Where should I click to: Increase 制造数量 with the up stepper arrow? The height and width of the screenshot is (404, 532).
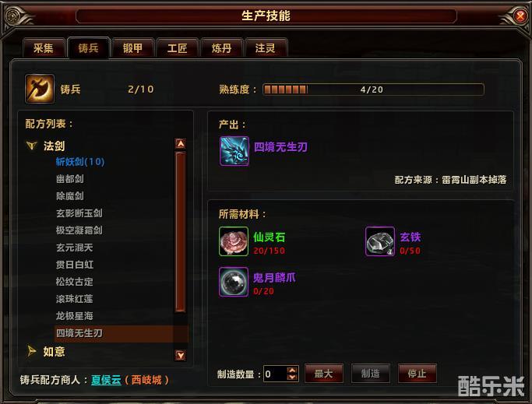click(292, 370)
